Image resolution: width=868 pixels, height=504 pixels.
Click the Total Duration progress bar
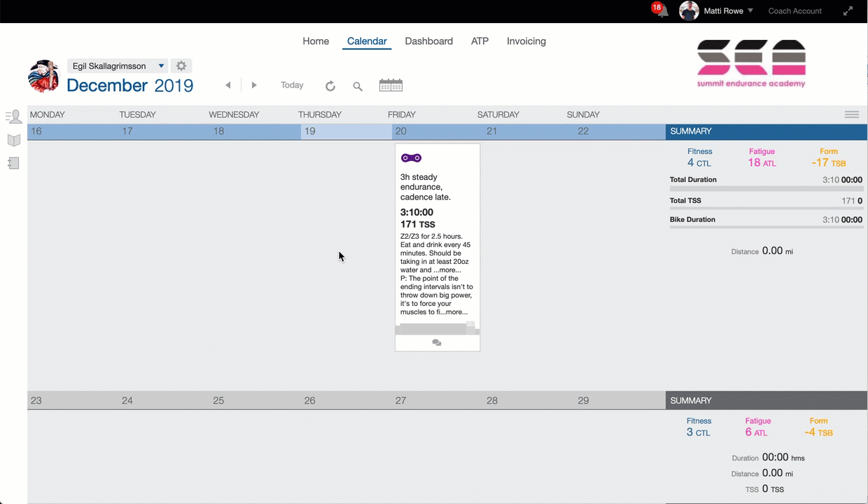[x=766, y=189]
